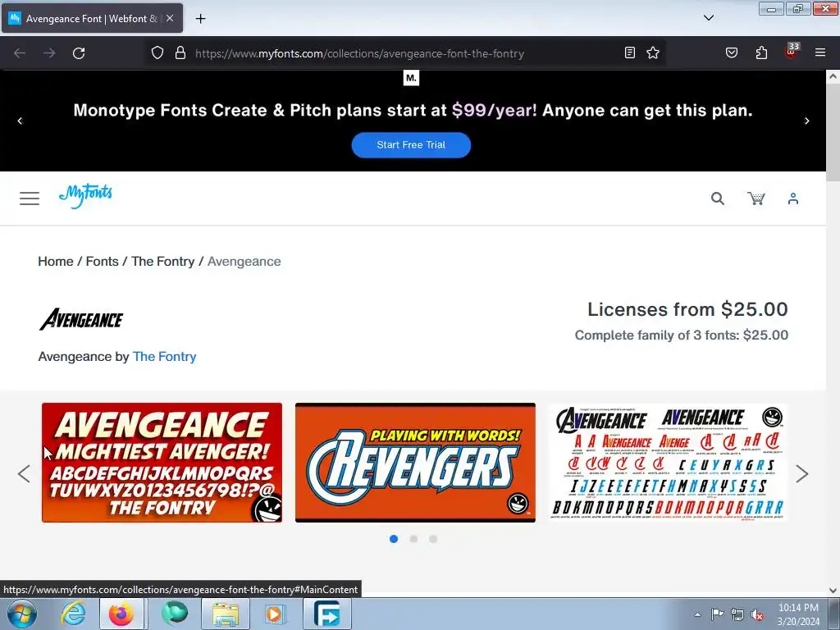This screenshot has width=840, height=630.
Task: Select the Avengeance Font browser tab
Action: tap(92, 18)
